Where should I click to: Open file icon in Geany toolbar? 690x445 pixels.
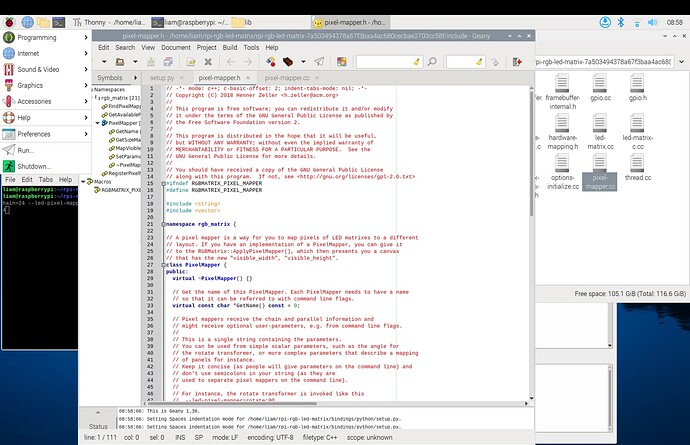(120, 62)
